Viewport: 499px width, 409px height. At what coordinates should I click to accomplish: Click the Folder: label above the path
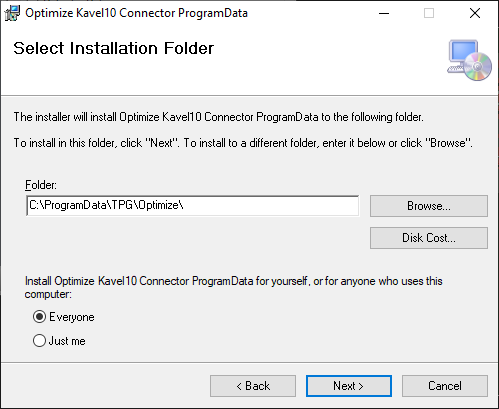(x=41, y=185)
